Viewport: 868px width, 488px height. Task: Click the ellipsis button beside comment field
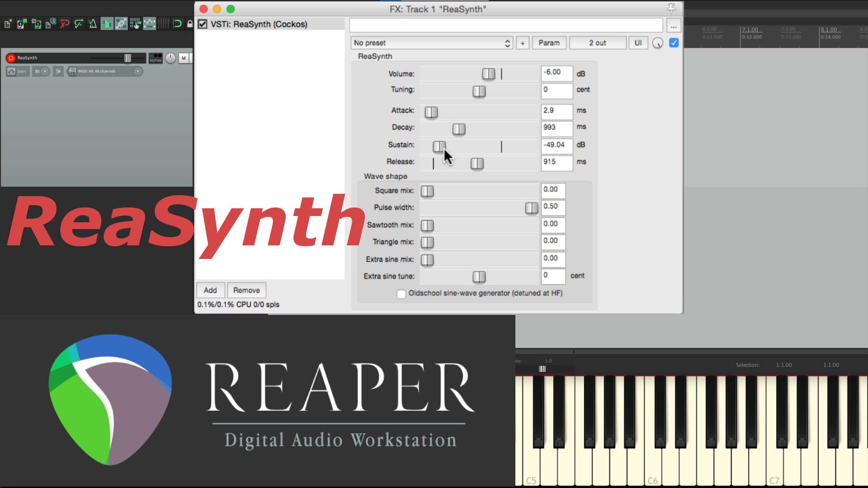(674, 25)
